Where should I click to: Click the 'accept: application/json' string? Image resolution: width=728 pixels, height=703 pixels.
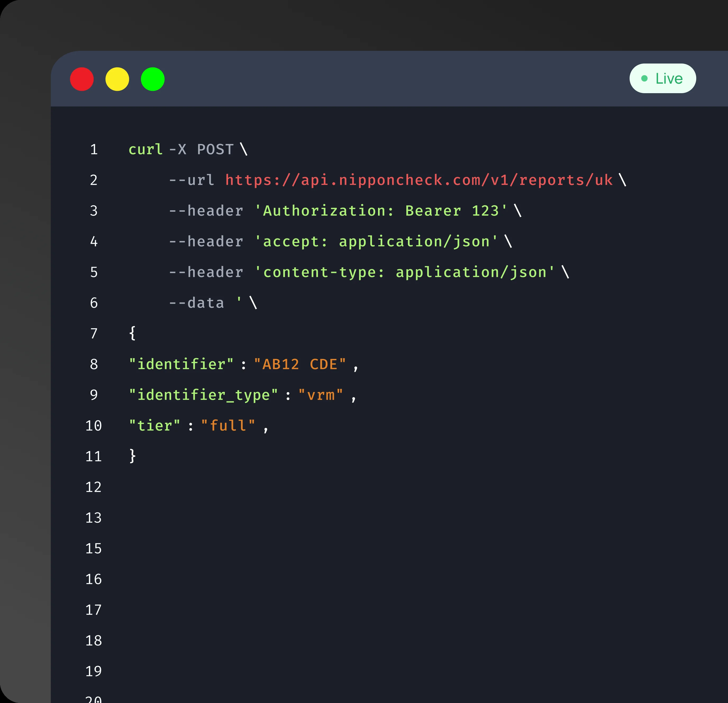tap(376, 241)
